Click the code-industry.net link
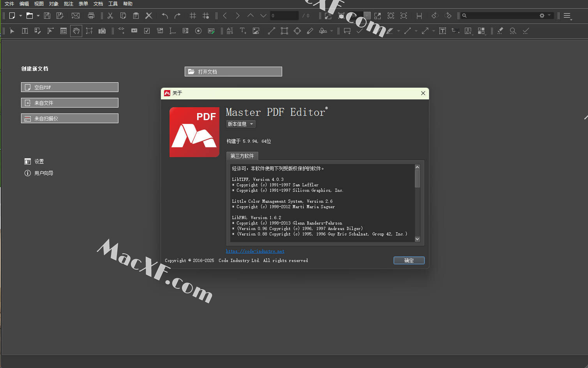 tap(255, 251)
